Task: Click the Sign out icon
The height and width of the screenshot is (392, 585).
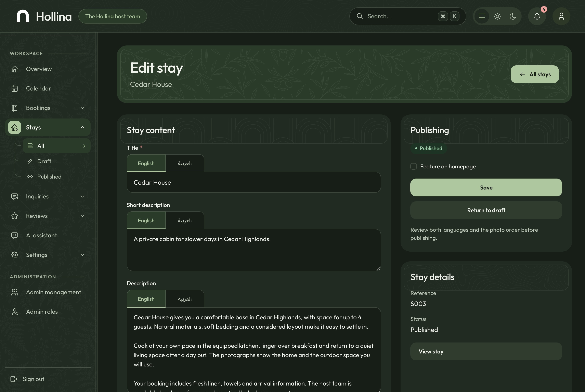Action: click(x=14, y=379)
